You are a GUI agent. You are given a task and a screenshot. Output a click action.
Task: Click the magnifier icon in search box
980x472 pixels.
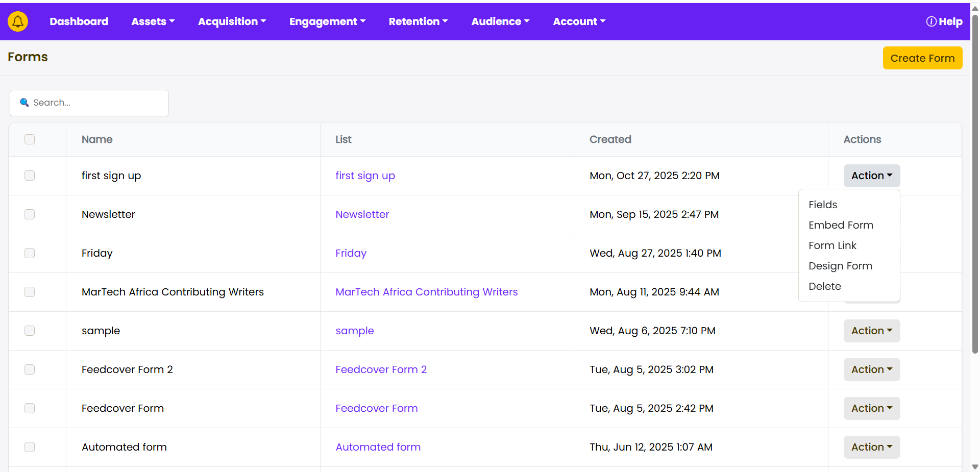(x=24, y=103)
